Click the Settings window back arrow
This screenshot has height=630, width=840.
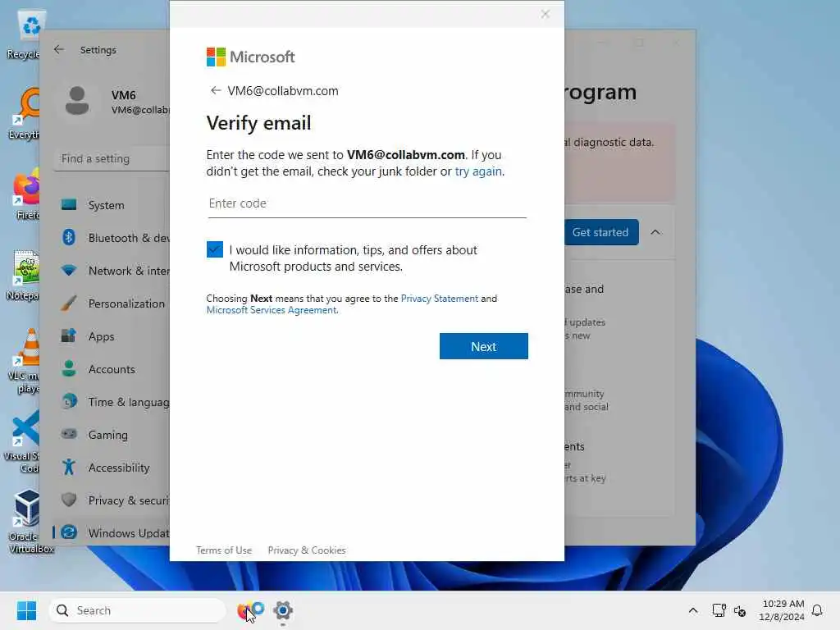click(x=59, y=49)
